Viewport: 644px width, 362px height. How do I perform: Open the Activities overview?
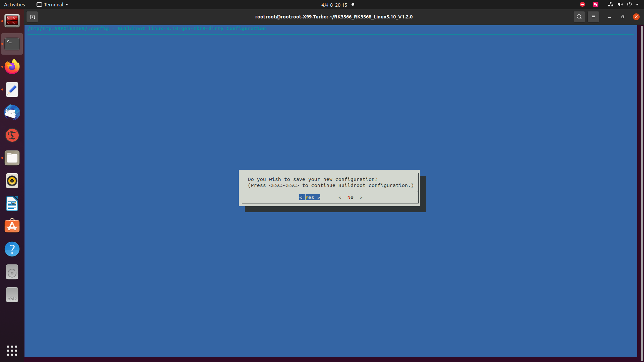[x=14, y=5]
